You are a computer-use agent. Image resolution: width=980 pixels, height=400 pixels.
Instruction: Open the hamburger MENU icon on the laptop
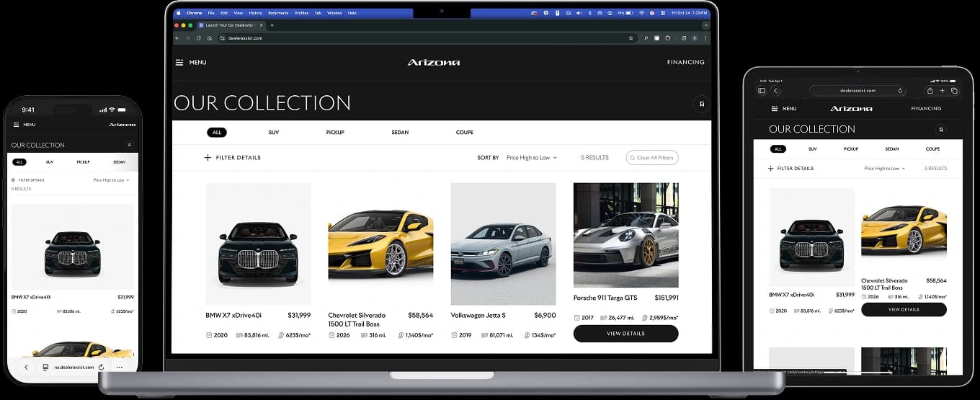point(179,63)
